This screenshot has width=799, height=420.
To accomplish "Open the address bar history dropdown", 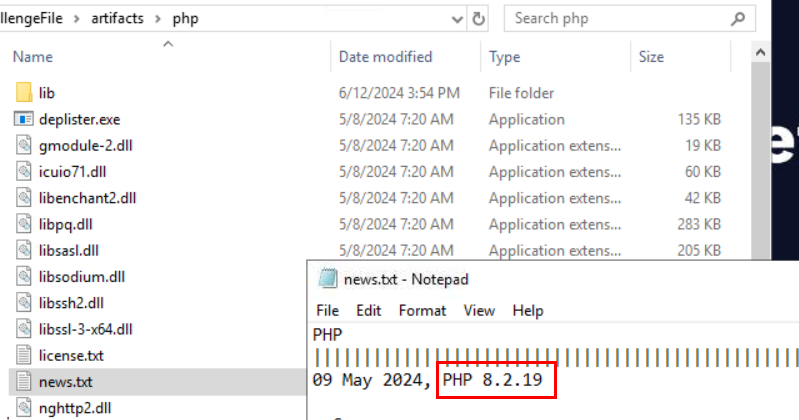I will point(457,19).
